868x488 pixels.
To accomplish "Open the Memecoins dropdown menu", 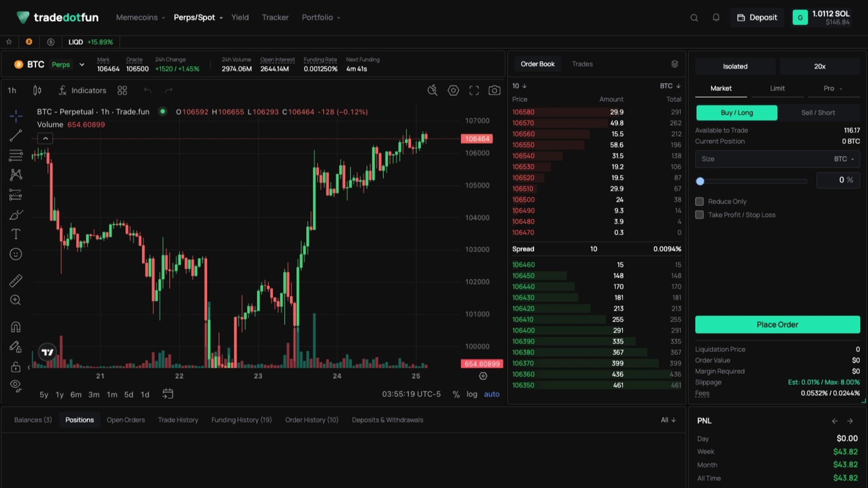I will (140, 17).
